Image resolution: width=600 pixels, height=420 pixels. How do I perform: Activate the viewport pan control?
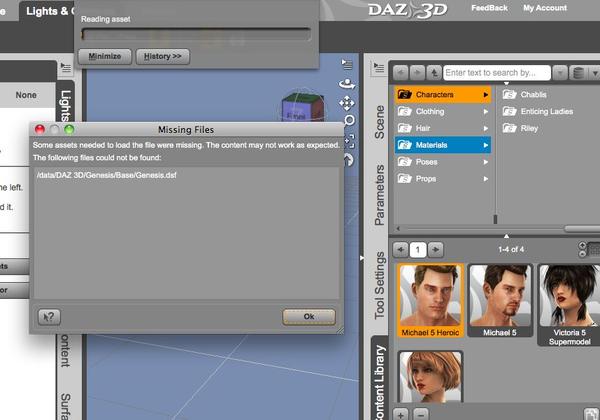[x=347, y=103]
